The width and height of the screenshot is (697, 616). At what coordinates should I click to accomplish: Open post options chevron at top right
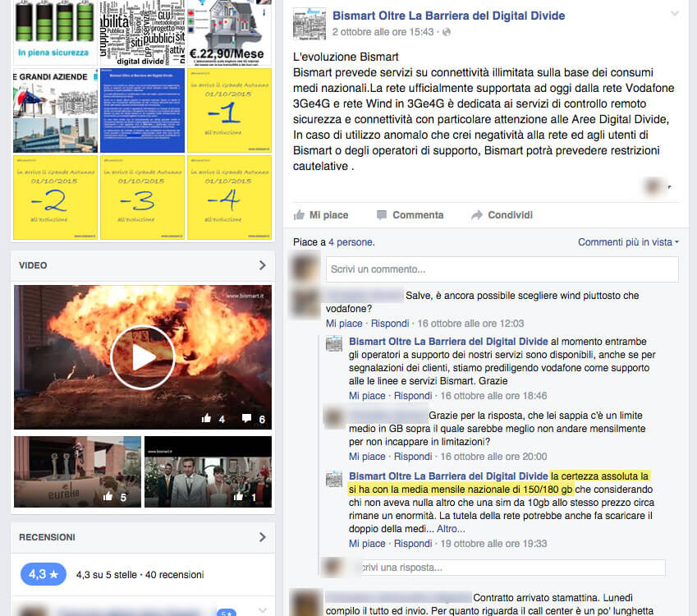[675, 14]
